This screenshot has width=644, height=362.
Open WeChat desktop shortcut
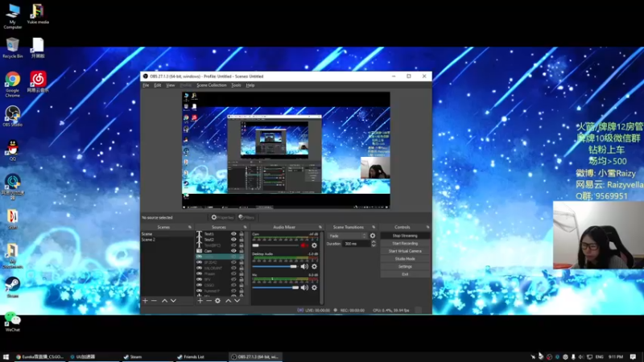coord(12,321)
